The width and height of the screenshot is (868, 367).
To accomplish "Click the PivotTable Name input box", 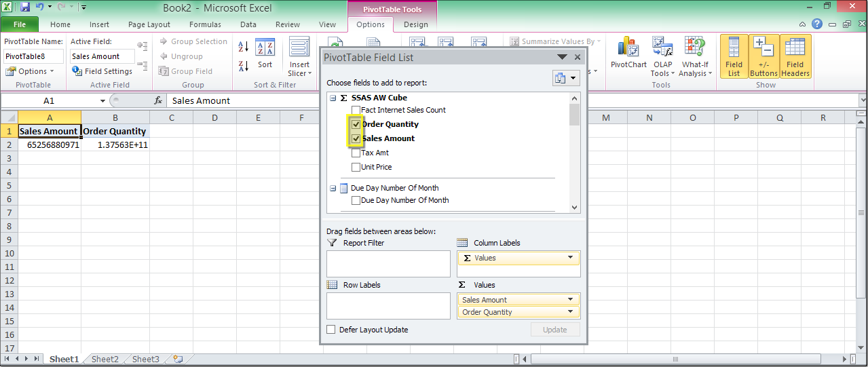I will coord(34,56).
